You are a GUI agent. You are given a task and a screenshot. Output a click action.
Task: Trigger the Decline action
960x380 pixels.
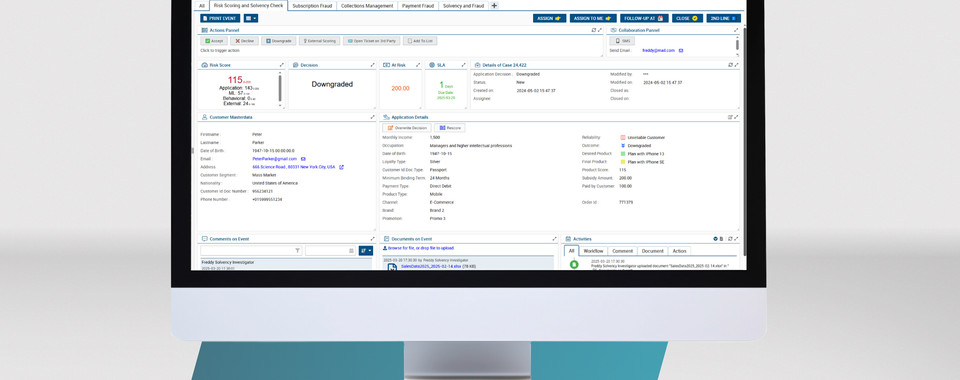tap(244, 41)
